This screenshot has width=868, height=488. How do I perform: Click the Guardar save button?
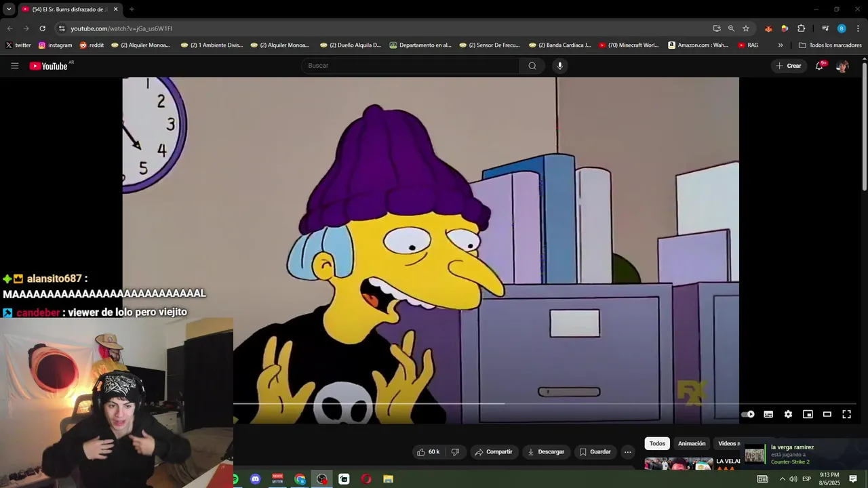[595, 452]
